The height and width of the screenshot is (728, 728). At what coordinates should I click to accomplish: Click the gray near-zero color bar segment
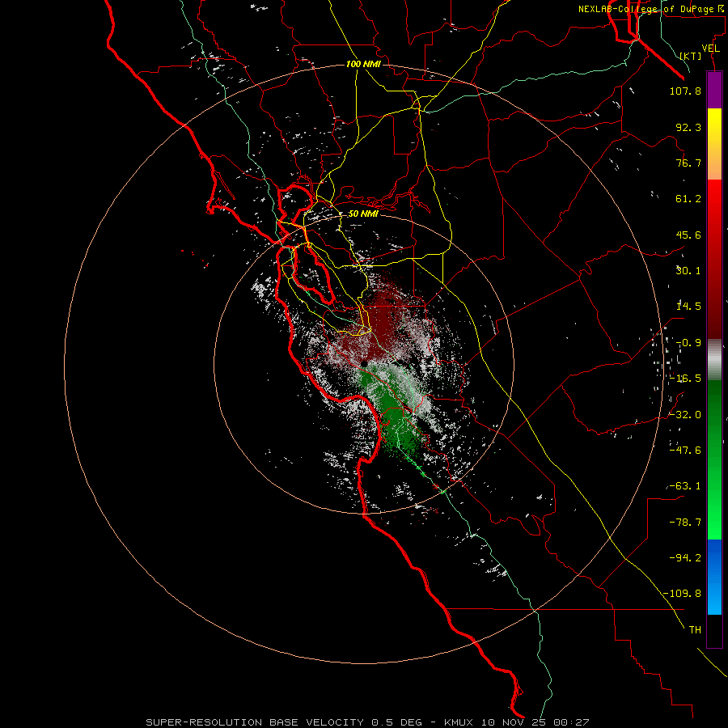tap(714, 359)
